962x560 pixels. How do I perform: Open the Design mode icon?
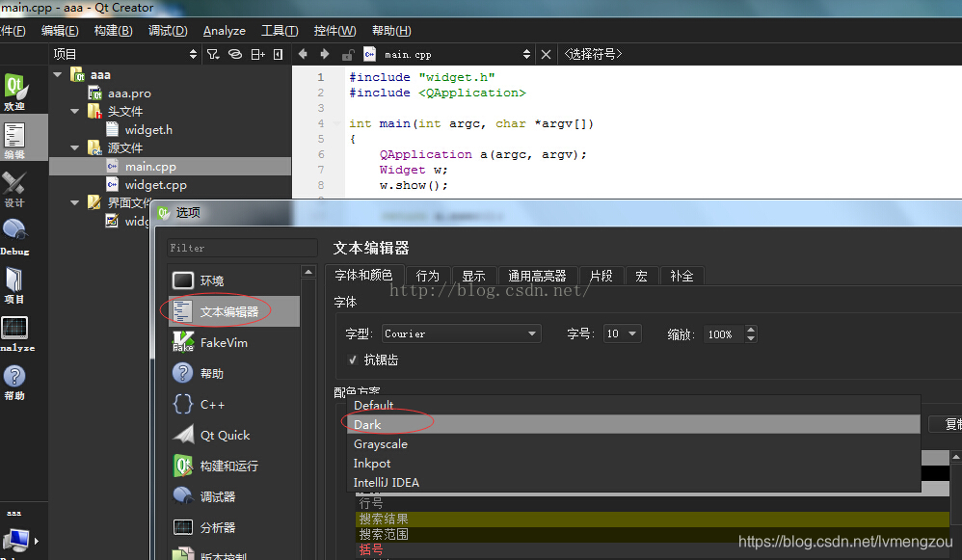[x=14, y=189]
